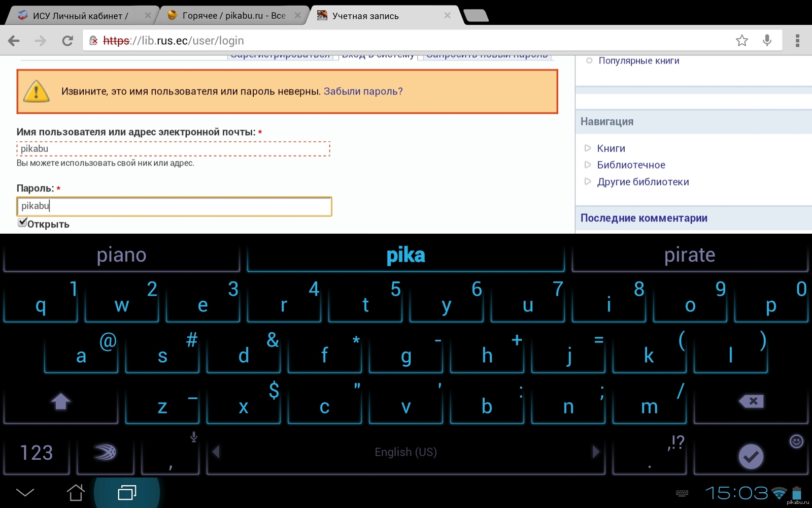This screenshot has width=812, height=508.
Task: Open the Популярные книги link
Action: [x=638, y=60]
